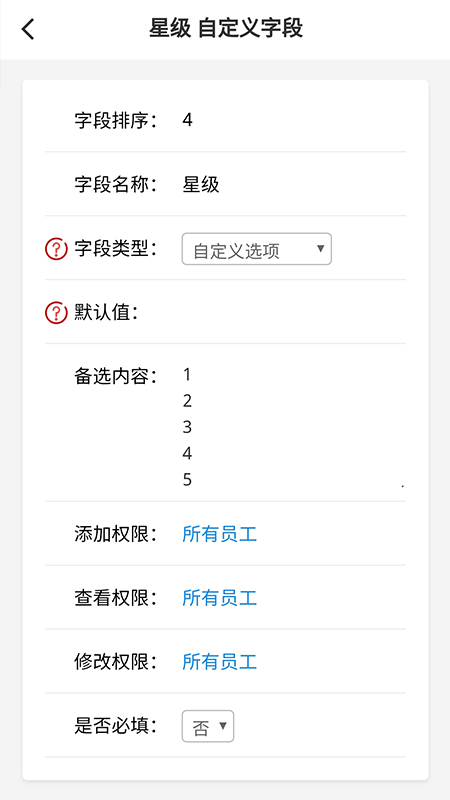The width and height of the screenshot is (450, 800).
Task: Open the 自定义选项 field type dropdown
Action: pyautogui.click(x=257, y=249)
